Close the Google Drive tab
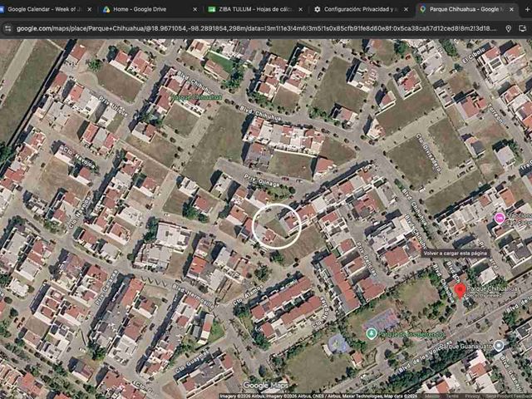Viewport: 532px width, 399px height. [195, 9]
